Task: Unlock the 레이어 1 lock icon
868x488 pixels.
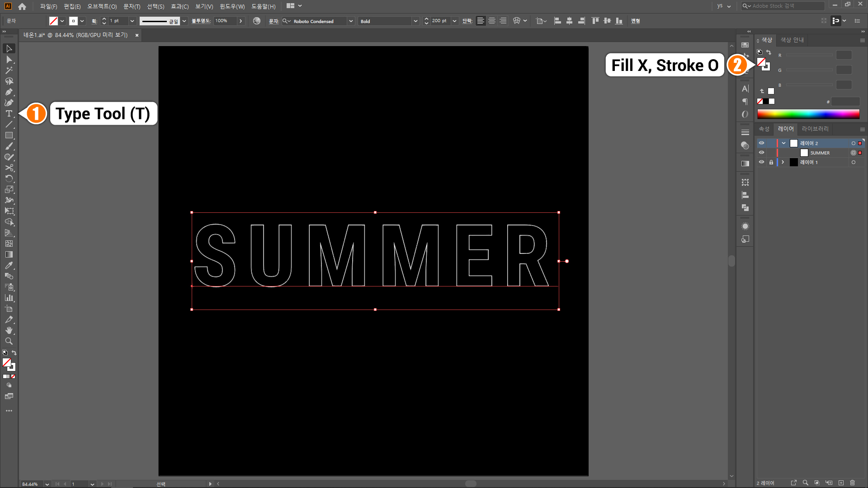Action: click(x=771, y=162)
